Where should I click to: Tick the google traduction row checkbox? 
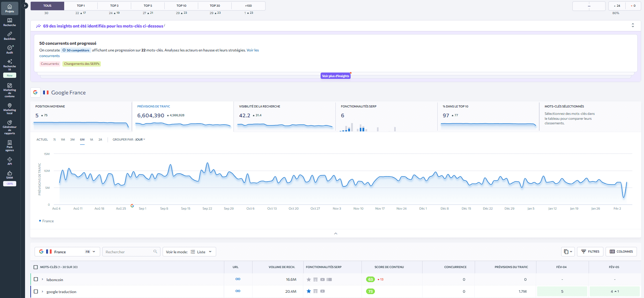[x=36, y=291]
